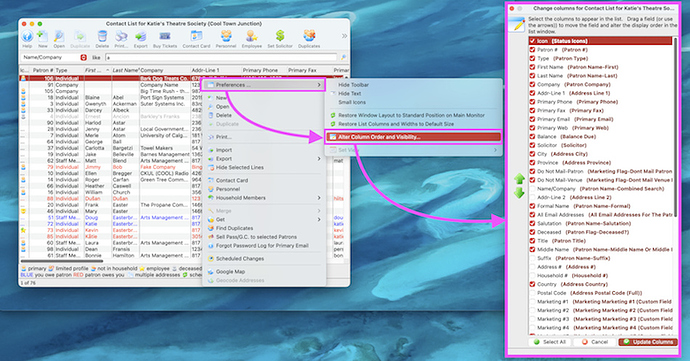
Task: Uncheck the Icon (Status Icons) column checkbox
Action: [x=532, y=41]
